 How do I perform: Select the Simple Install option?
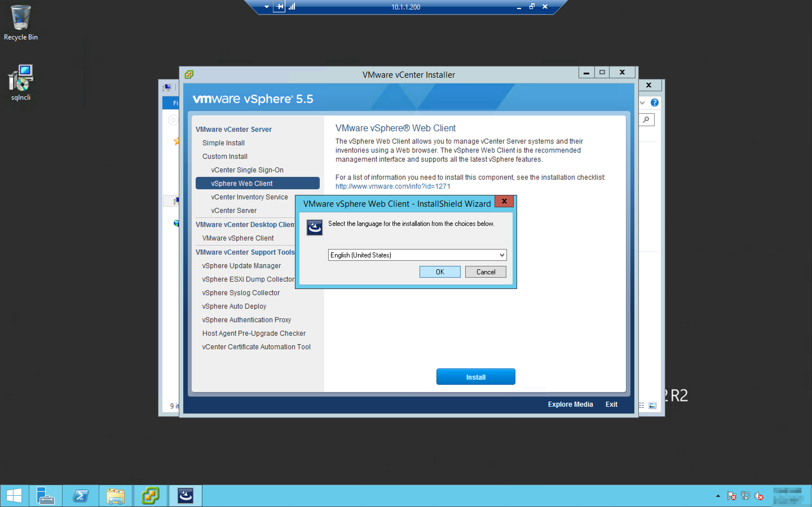coord(223,143)
